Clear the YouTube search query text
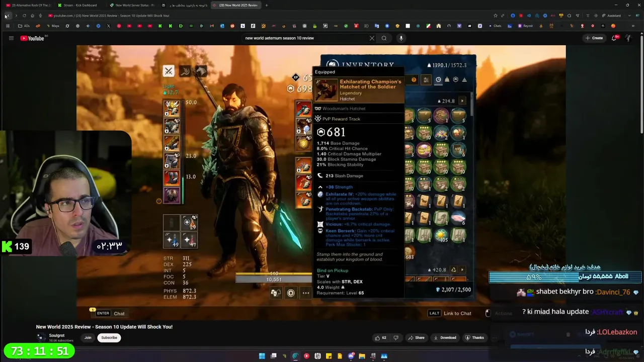The height and width of the screenshot is (362, 644). [x=372, y=38]
